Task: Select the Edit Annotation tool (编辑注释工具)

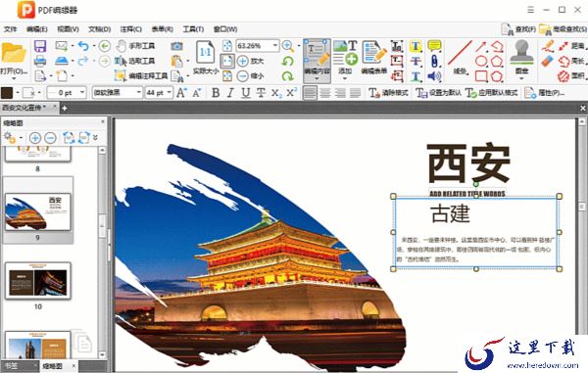Action: pyautogui.click(x=141, y=75)
